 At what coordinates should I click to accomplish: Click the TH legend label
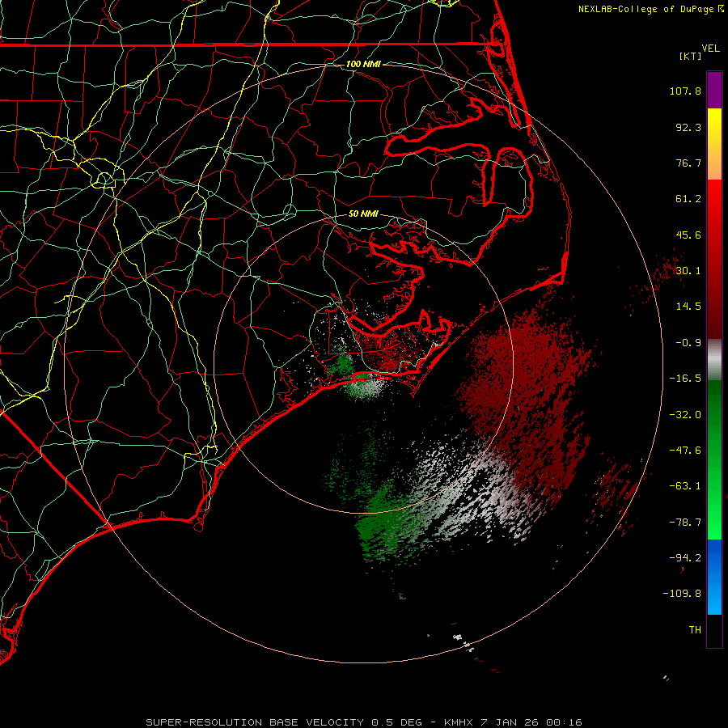695,630
